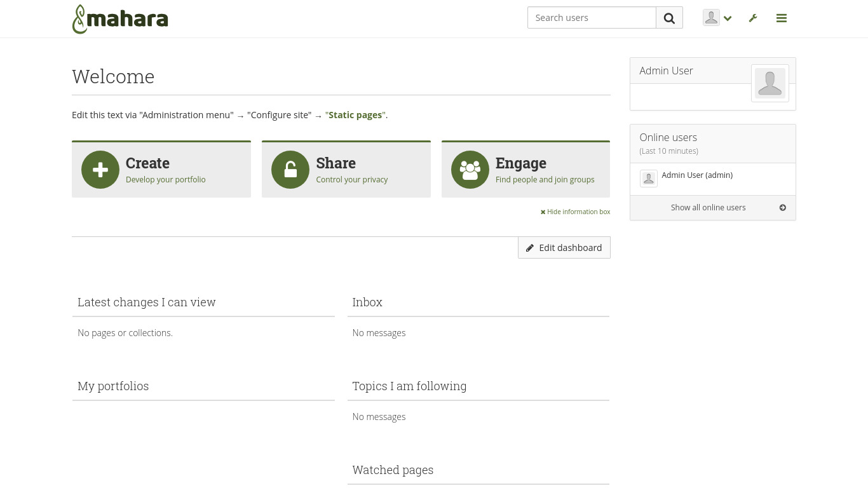Click the Admin User name in sidebar

click(x=666, y=71)
